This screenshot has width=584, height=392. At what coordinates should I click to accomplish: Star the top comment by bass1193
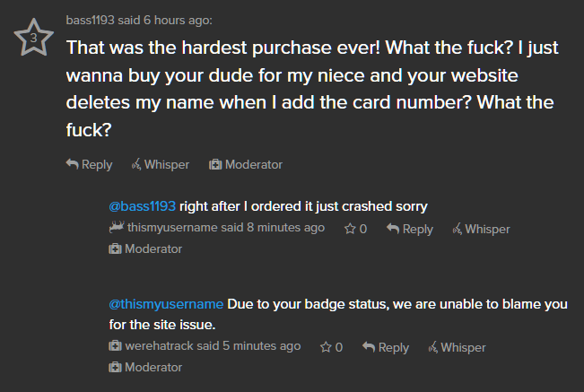33,39
